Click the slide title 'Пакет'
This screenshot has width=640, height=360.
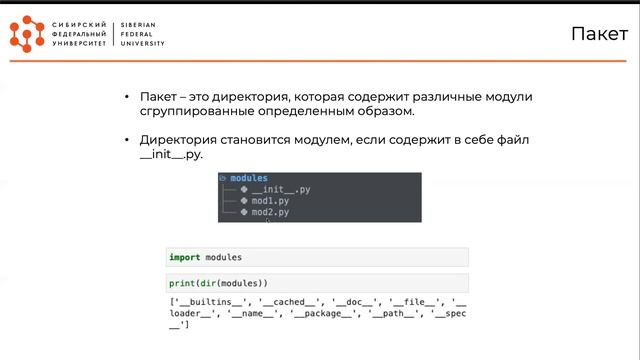tap(599, 34)
